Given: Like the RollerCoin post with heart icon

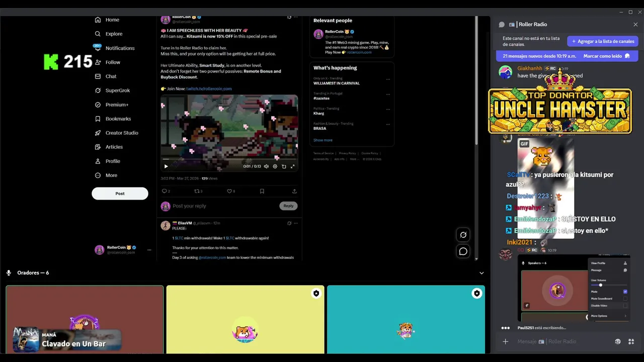Looking at the screenshot, I should tap(229, 191).
